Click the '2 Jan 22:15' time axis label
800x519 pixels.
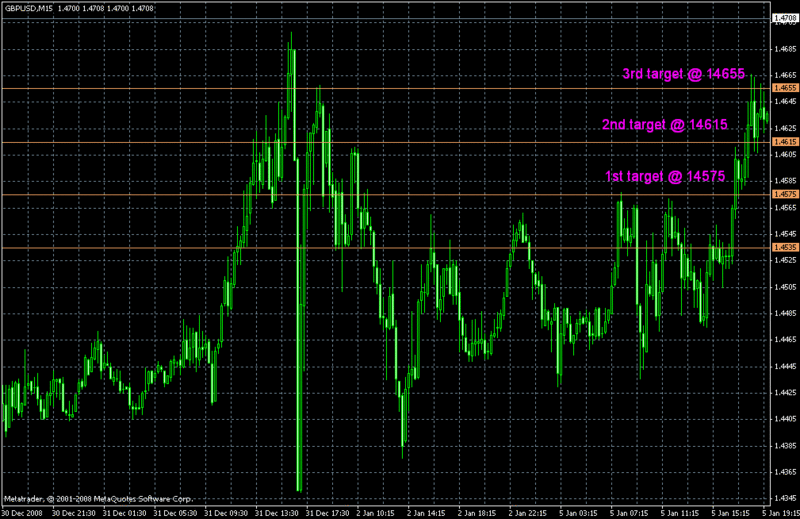click(x=528, y=513)
